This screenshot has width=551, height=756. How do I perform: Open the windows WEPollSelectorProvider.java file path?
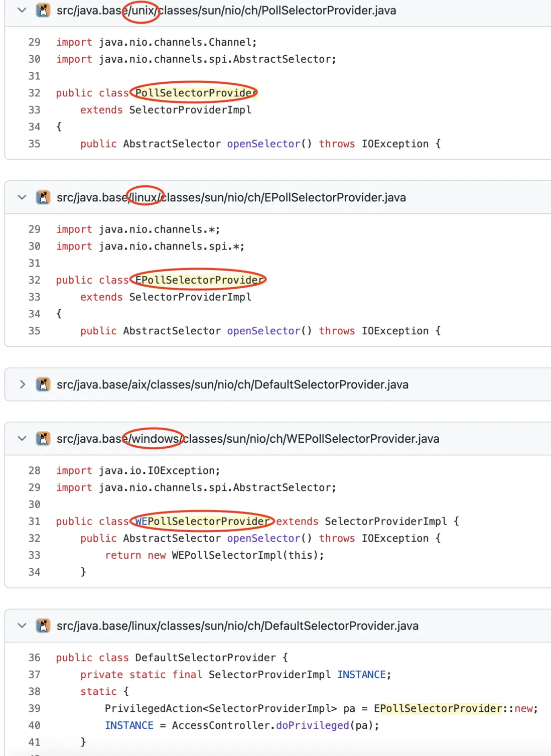[x=247, y=439]
